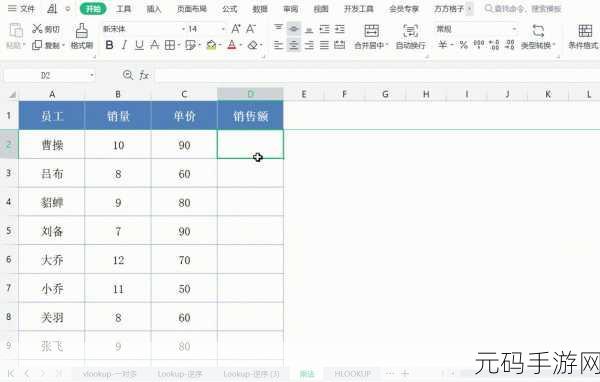This screenshot has height=382, width=600.
Task: Switch to the vlookup-一对多 sheet tab
Action: pyautogui.click(x=109, y=374)
